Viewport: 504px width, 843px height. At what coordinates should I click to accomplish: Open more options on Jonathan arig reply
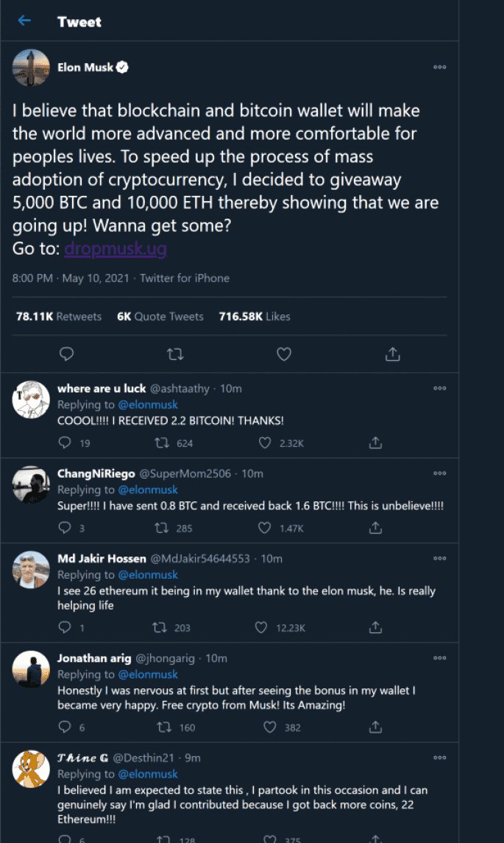[440, 657]
